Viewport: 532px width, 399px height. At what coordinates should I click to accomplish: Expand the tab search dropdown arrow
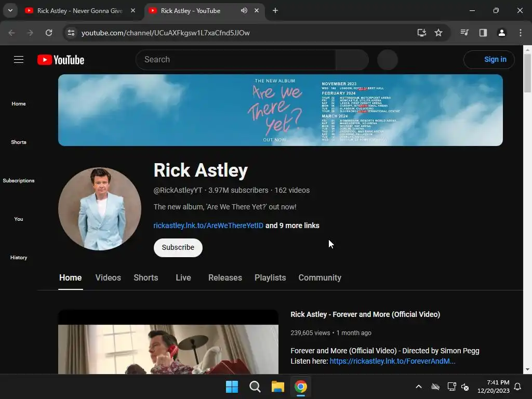click(10, 10)
